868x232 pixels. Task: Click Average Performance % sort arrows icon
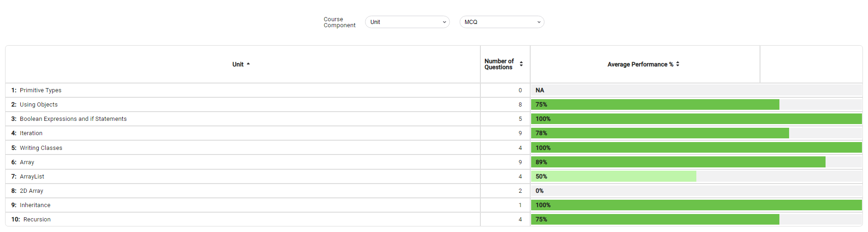(x=677, y=64)
